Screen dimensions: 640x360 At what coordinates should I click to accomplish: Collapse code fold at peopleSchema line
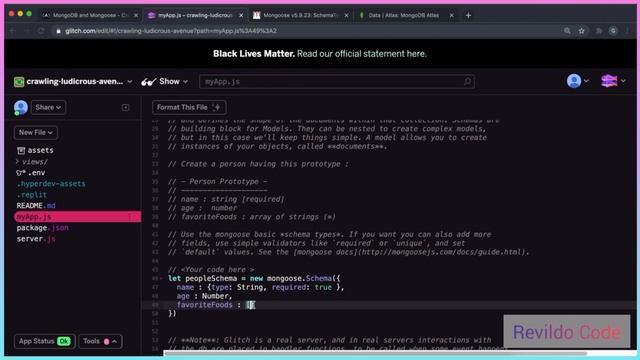162,279
